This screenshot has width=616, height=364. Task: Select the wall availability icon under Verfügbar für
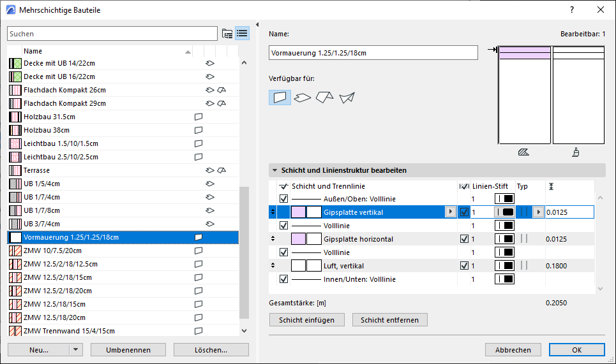pos(280,98)
